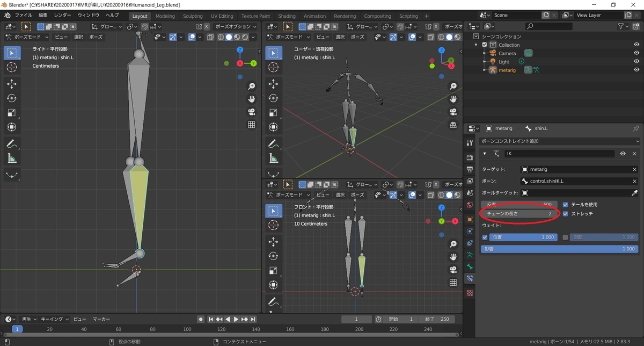
Task: Open Render properties tab
Action: pyautogui.click(x=470, y=157)
